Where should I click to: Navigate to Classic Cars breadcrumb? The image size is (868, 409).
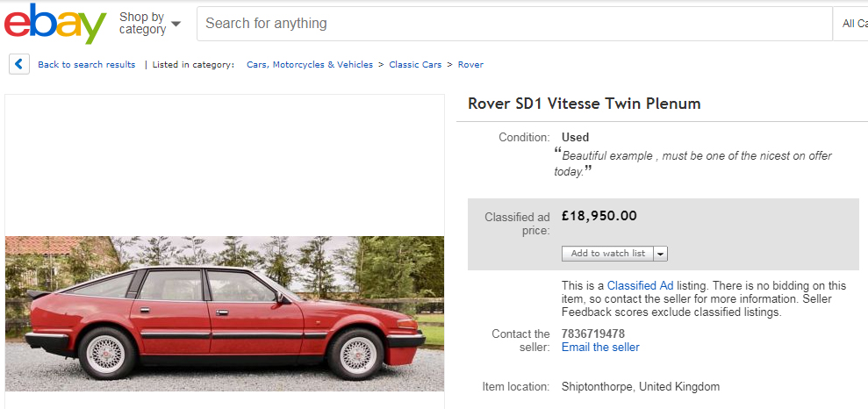(x=415, y=65)
